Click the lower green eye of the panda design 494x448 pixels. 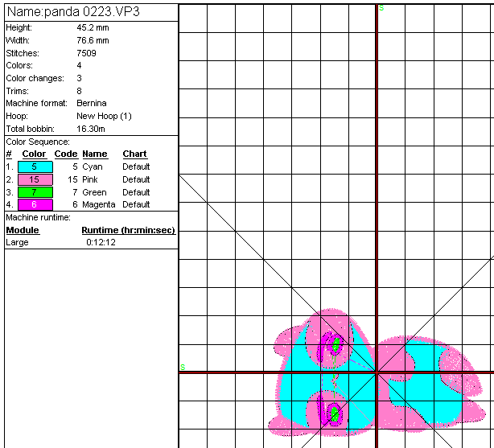pyautogui.click(x=335, y=414)
